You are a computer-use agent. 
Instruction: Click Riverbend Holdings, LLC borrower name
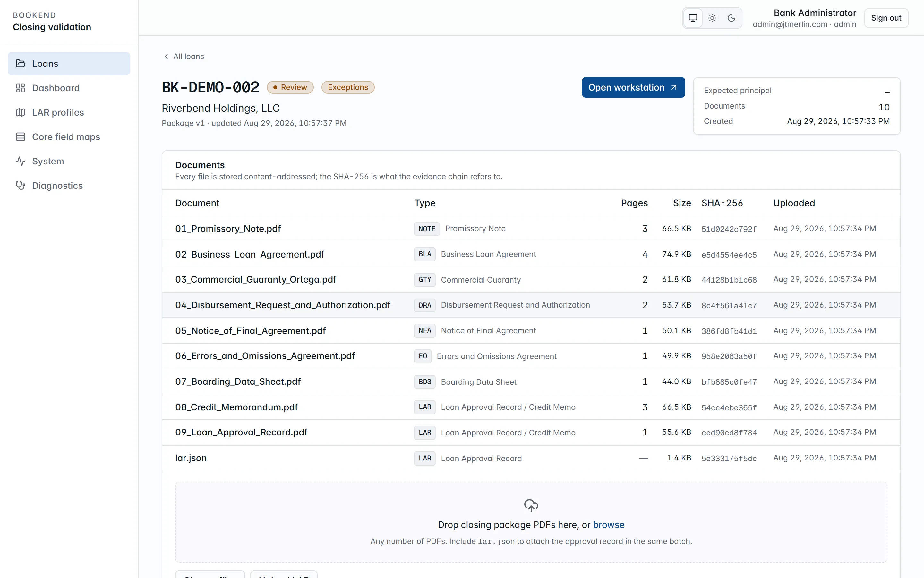[221, 108]
